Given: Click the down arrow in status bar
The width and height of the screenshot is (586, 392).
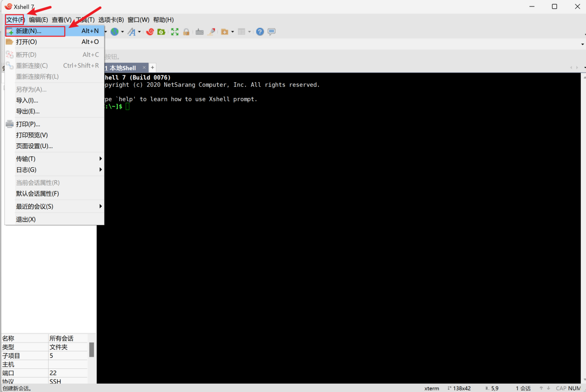Looking at the screenshot, I should click(549, 388).
